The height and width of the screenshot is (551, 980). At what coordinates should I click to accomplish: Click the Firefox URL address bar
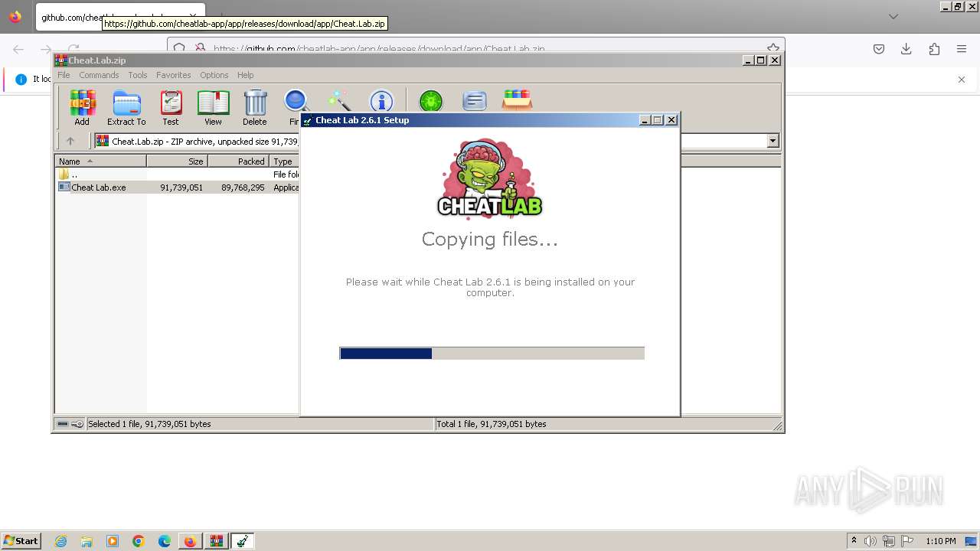(475, 48)
